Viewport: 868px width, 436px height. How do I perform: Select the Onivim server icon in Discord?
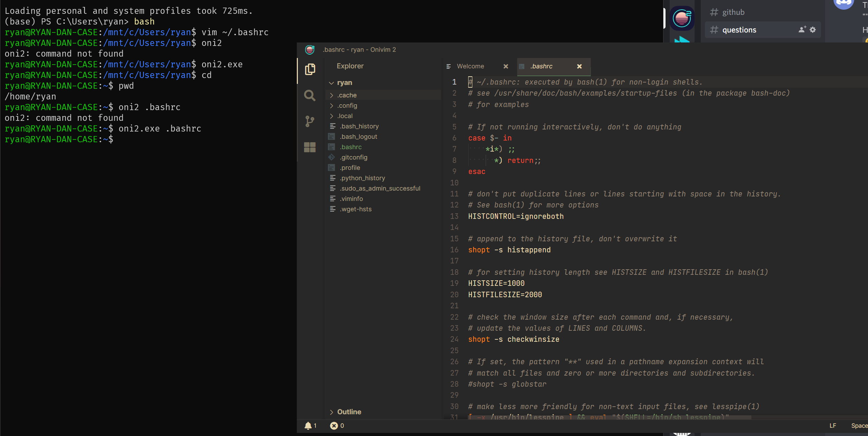click(682, 18)
